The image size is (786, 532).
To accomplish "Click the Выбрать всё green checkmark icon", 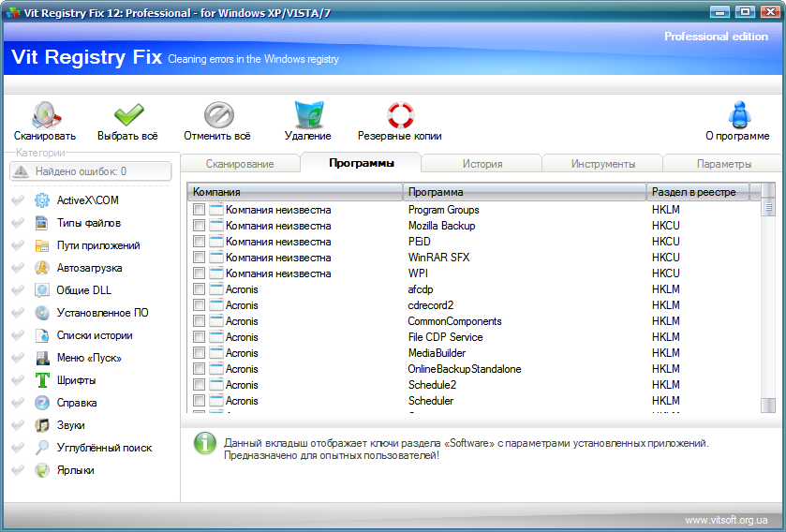I will (127, 115).
